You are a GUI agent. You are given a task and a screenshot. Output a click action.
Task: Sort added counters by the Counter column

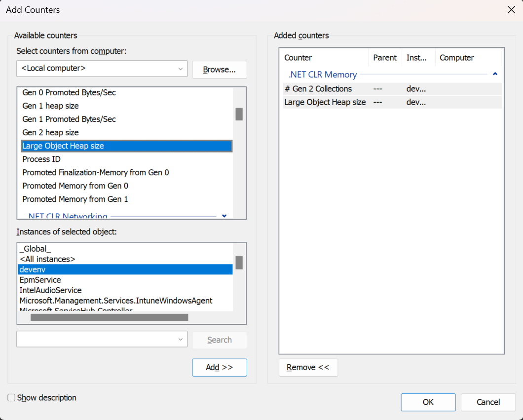click(x=298, y=57)
